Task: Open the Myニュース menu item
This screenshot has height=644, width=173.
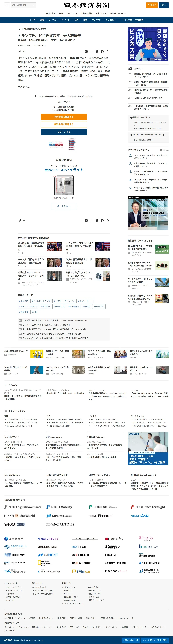Action: coord(72,13)
